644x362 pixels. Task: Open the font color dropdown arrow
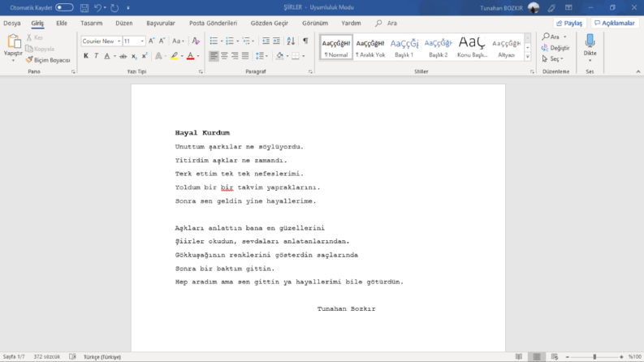click(198, 56)
